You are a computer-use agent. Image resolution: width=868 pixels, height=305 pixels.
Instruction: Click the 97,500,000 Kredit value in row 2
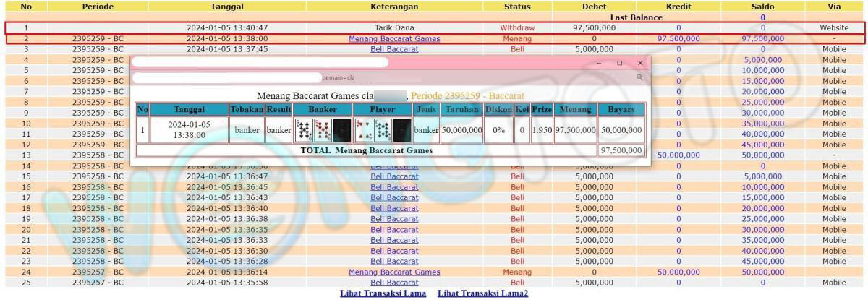tap(678, 38)
